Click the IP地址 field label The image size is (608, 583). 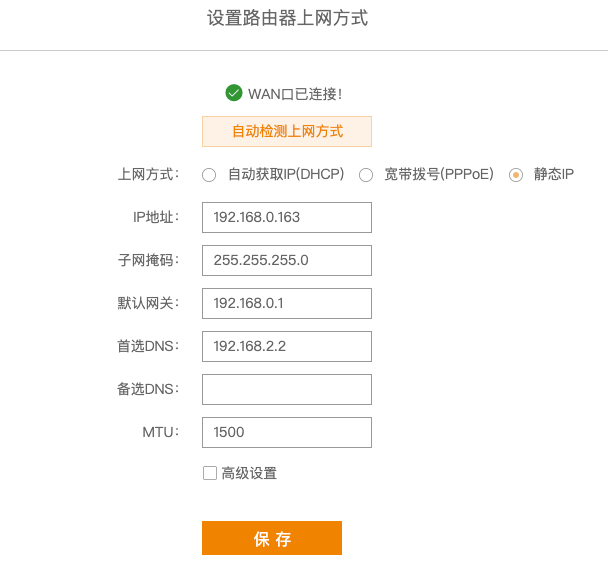[156, 217]
